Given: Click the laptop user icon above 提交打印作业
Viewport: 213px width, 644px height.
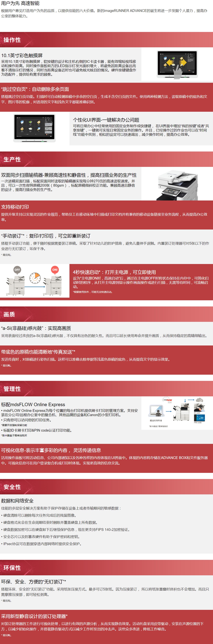Looking at the screenshot, I should click(x=156, y=411).
